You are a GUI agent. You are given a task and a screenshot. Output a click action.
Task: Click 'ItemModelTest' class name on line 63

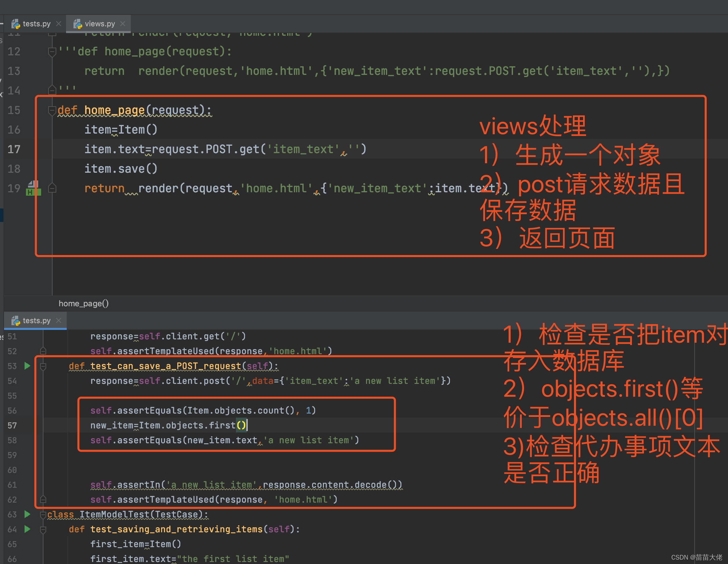click(x=114, y=514)
